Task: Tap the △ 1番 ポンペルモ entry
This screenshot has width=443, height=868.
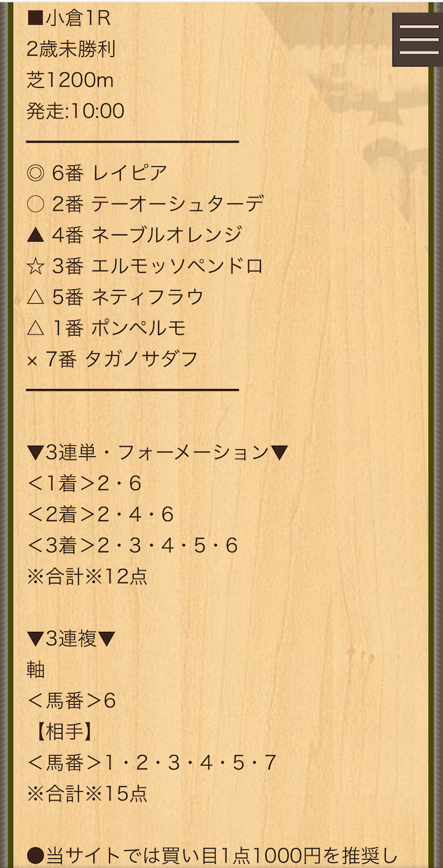Action: (107, 328)
